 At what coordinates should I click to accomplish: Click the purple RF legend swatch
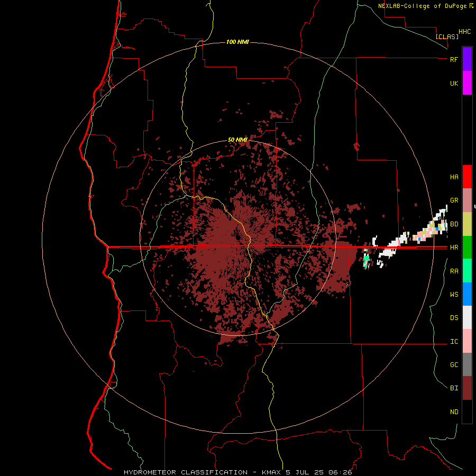(x=467, y=59)
